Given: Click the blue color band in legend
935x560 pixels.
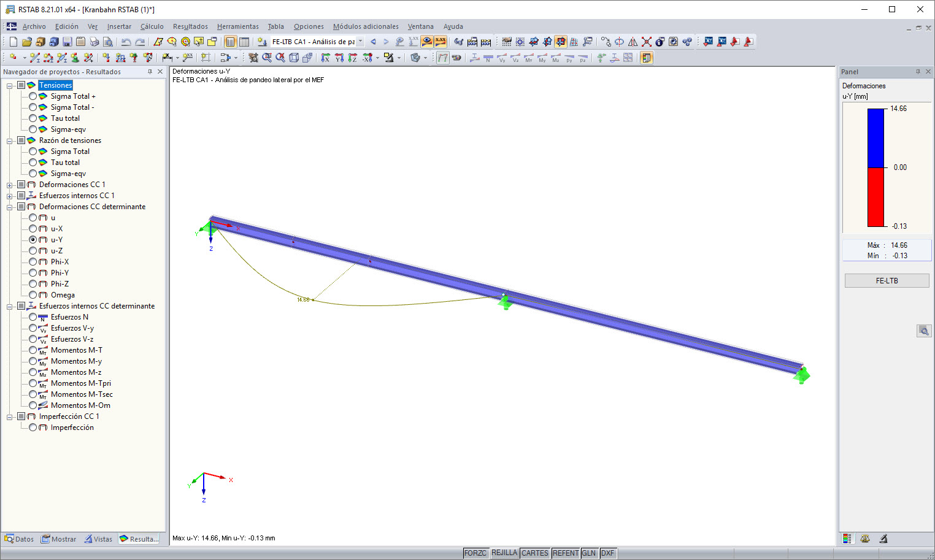Looking at the screenshot, I should click(875, 138).
